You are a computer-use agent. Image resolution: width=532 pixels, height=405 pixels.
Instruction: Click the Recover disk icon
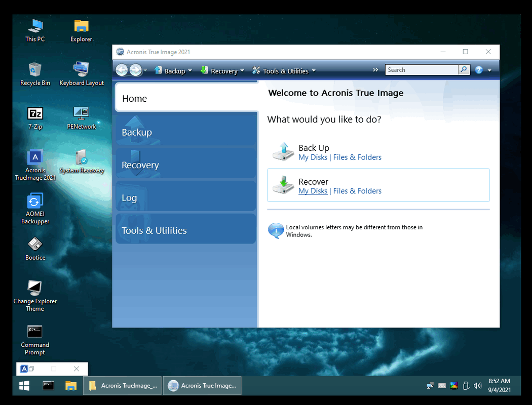[x=283, y=185]
